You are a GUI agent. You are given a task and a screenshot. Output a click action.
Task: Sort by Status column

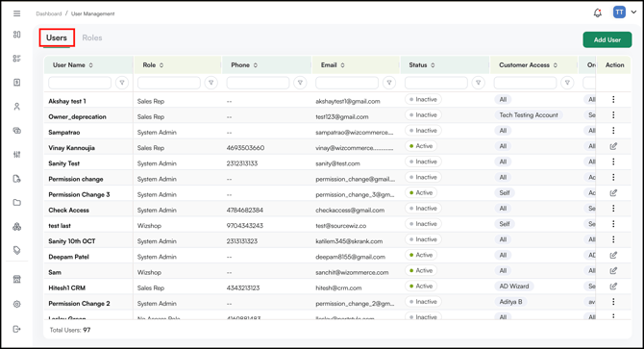(x=433, y=64)
